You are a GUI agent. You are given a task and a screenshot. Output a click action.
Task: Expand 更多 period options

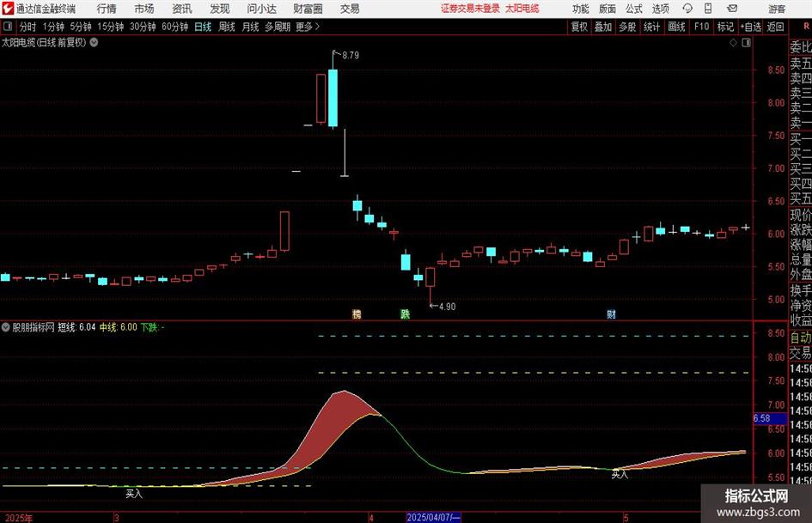coord(308,27)
